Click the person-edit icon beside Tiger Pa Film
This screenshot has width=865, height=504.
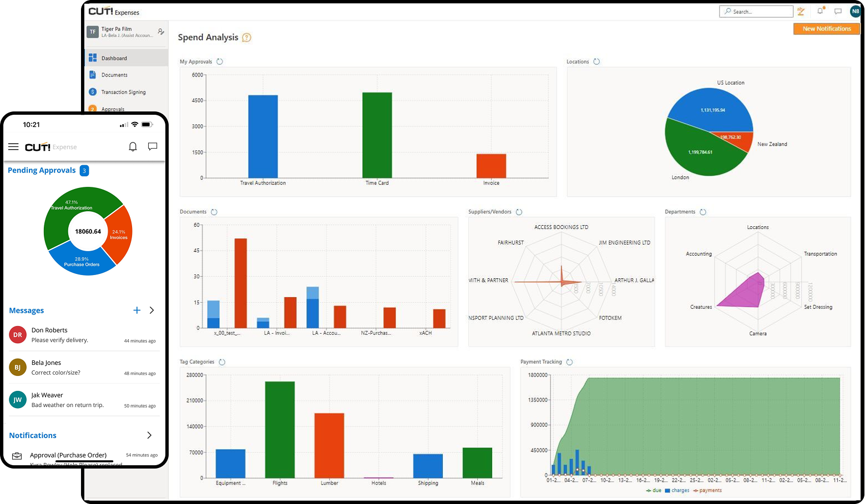tap(161, 32)
